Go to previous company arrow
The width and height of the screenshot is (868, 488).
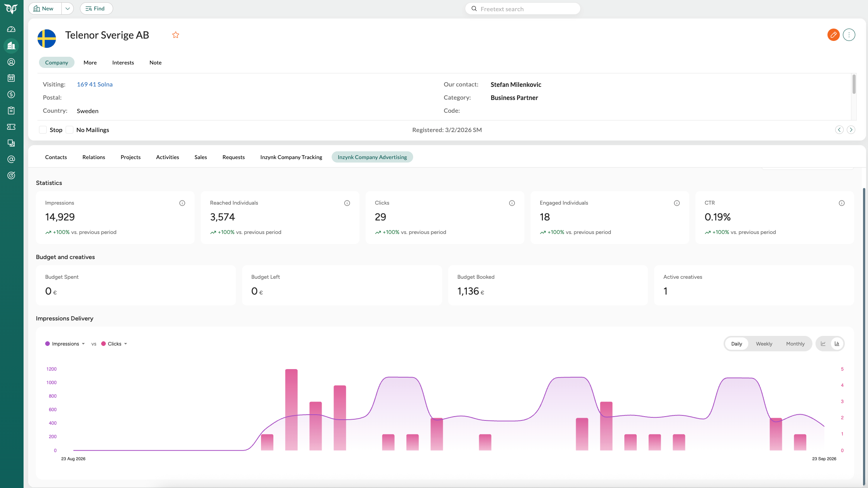coord(839,130)
